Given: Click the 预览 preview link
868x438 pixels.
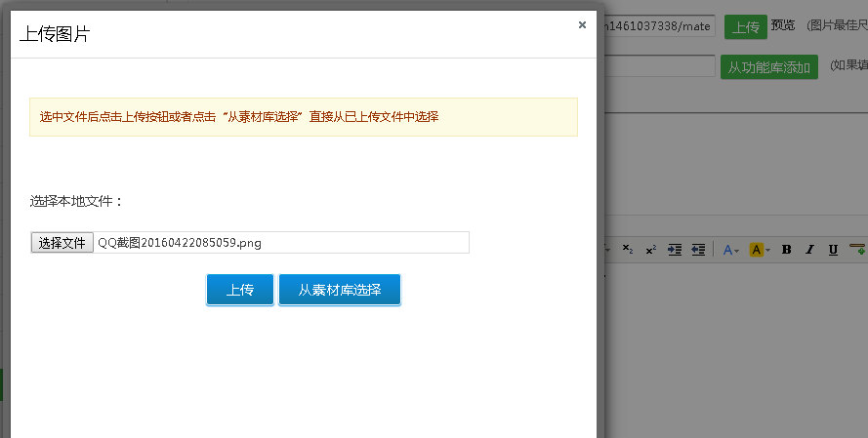Looking at the screenshot, I should pyautogui.click(x=783, y=26).
